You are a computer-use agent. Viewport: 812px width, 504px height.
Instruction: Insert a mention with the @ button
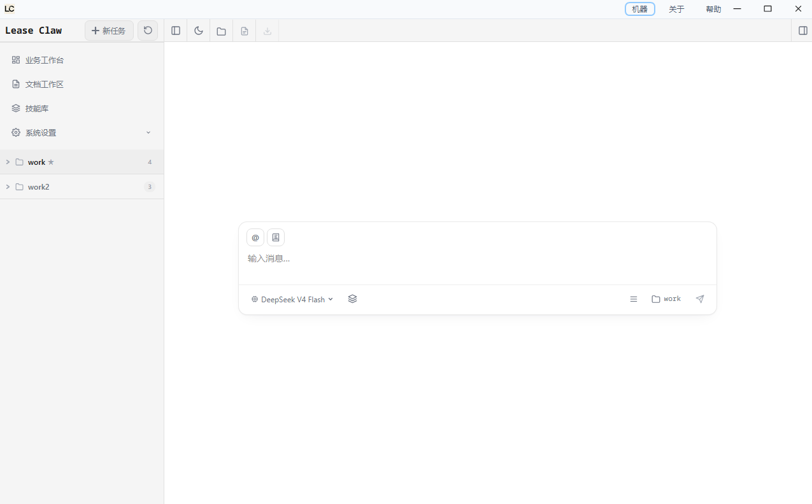coord(255,237)
